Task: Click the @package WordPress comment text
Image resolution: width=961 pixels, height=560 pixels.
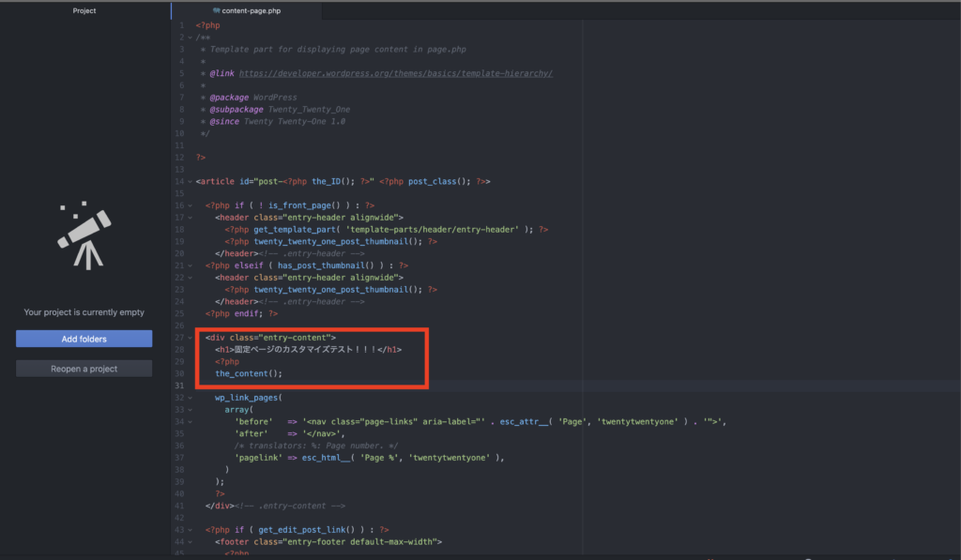Action: [x=253, y=98]
